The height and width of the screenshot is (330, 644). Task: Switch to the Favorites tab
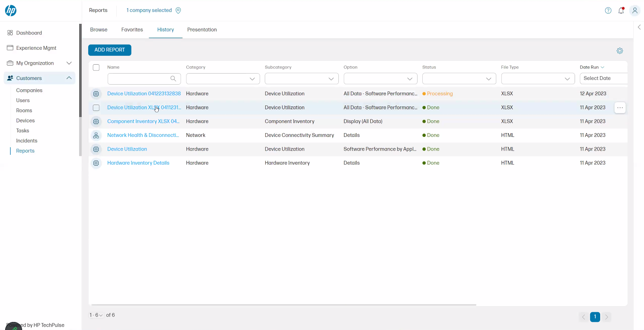(x=132, y=30)
